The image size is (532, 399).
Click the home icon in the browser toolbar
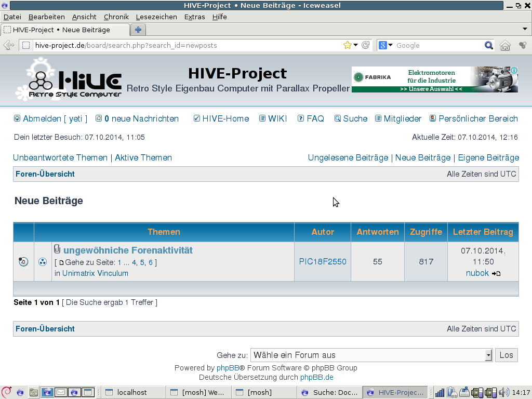click(505, 46)
